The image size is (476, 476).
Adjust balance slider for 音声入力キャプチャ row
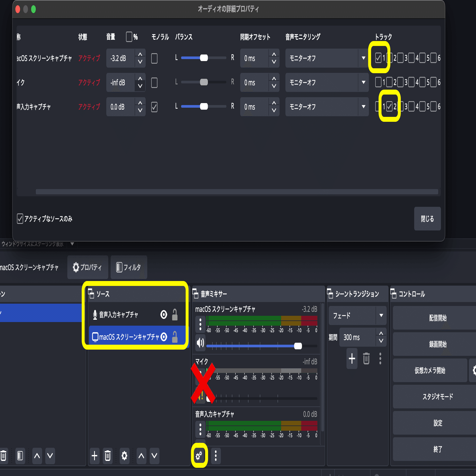tap(204, 106)
